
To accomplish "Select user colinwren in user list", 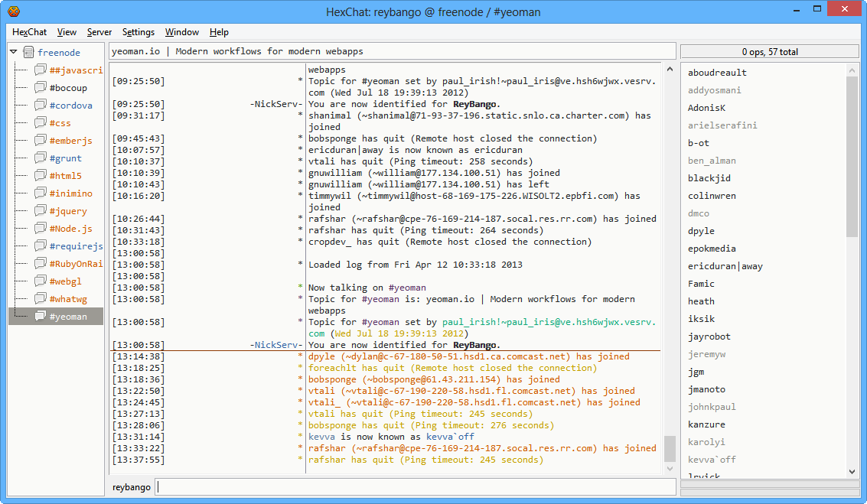I will point(712,196).
